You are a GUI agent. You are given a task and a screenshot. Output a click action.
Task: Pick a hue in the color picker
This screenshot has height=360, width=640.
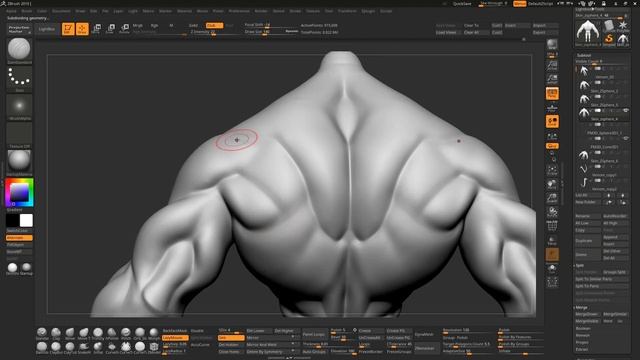[x=19, y=192]
